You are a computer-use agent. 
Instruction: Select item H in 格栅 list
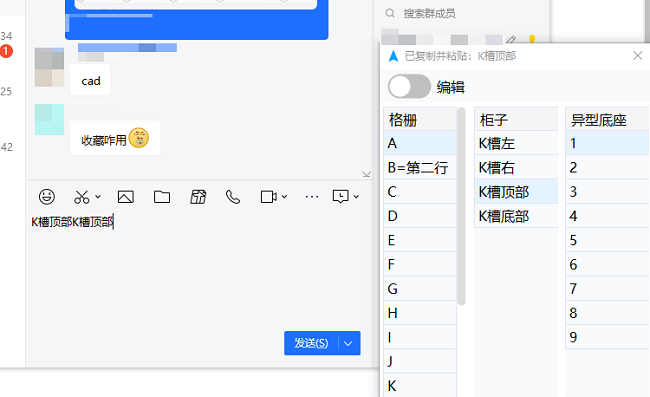pos(420,313)
